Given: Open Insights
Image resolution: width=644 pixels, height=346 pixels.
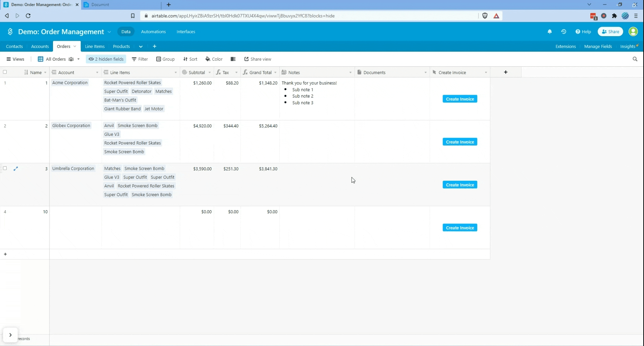Looking at the screenshot, I should [629, 46].
